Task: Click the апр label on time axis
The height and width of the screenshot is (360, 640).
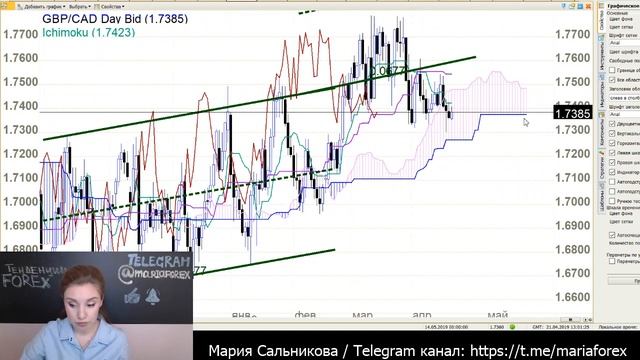Action: [x=422, y=315]
